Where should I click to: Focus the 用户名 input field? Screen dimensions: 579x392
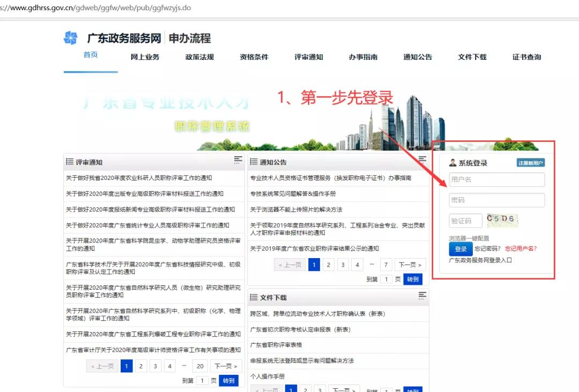[496, 179]
